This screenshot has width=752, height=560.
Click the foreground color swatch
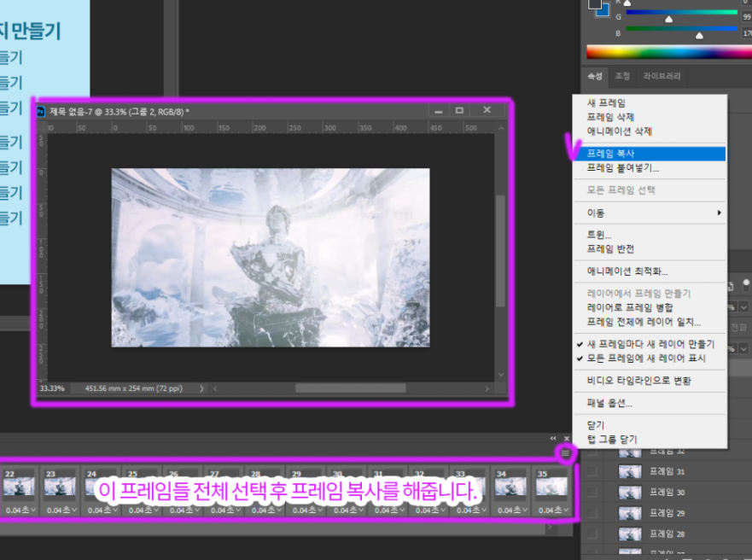point(595,3)
